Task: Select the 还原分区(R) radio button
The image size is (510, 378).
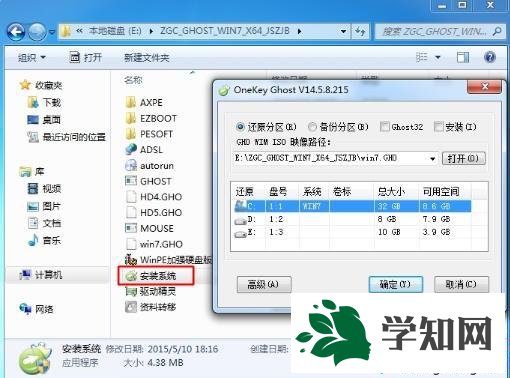Action: 240,127
